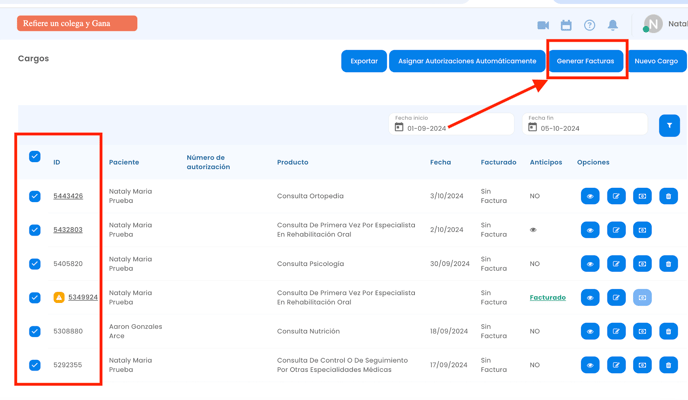Click the Nuevo Cargo button
Image resolution: width=688 pixels, height=400 pixels.
click(x=656, y=61)
